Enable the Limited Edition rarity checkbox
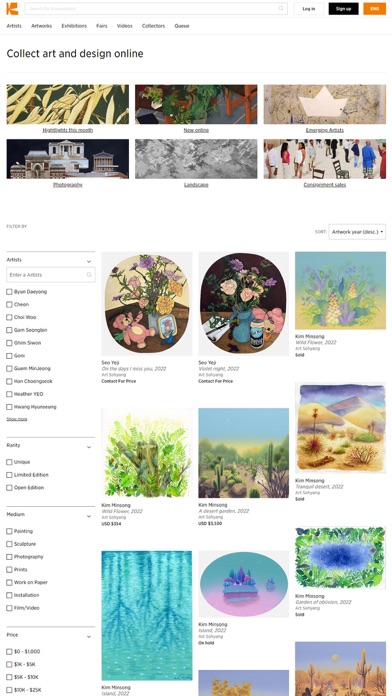This screenshot has height=696, width=392. click(x=9, y=475)
